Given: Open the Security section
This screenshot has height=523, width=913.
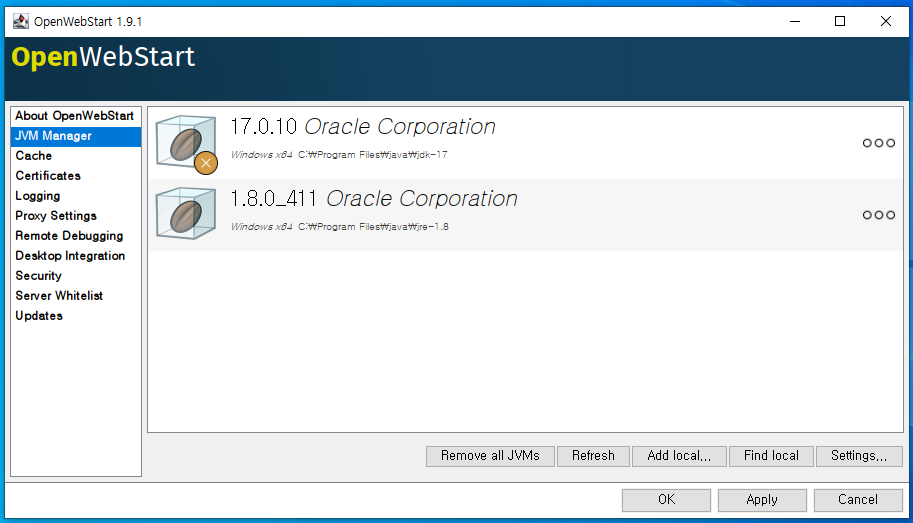Looking at the screenshot, I should pyautogui.click(x=76, y=275).
